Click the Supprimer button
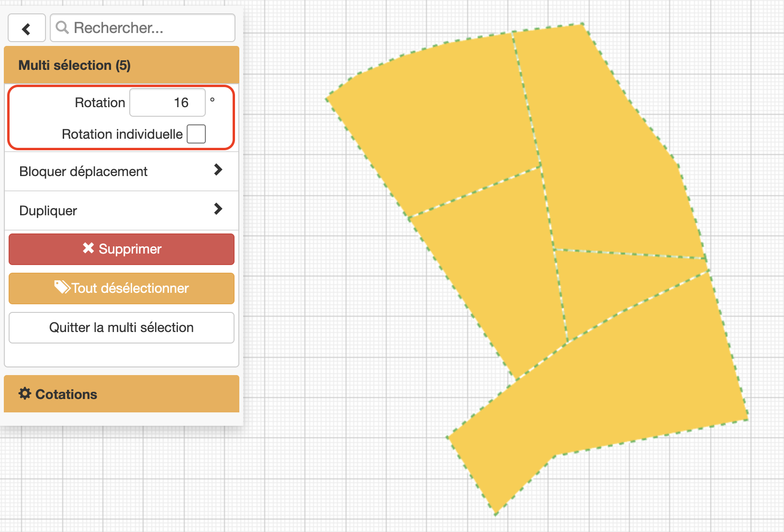 coord(121,248)
